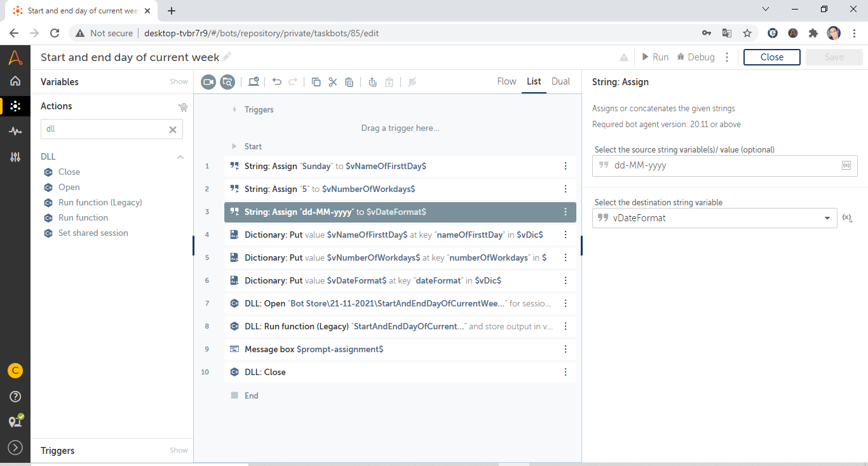This screenshot has height=466, width=868.
Task: Click the Close button
Action: (771, 57)
